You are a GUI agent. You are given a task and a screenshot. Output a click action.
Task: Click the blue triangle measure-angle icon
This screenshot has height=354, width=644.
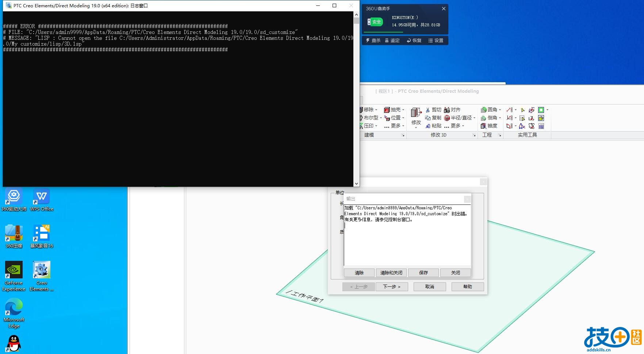point(522,126)
